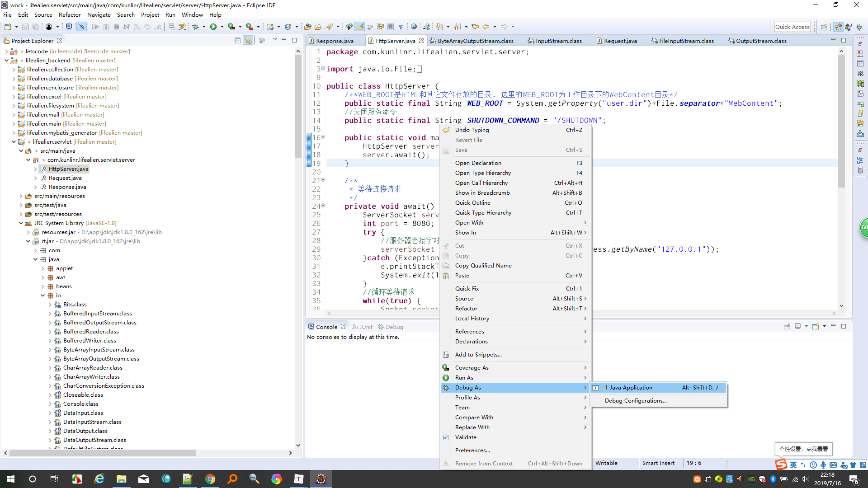Image resolution: width=868 pixels, height=488 pixels.
Task: Switch to Debug view tab
Action: click(x=391, y=327)
